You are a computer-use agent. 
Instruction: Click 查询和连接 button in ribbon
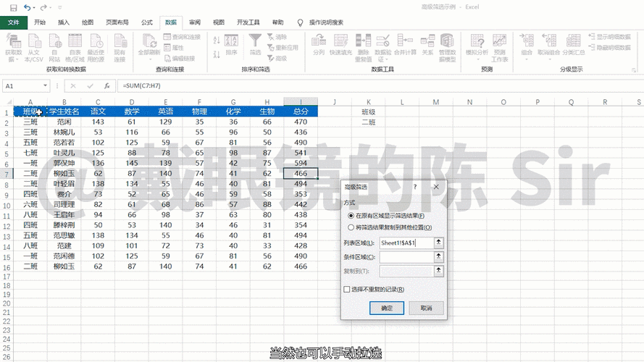(182, 37)
